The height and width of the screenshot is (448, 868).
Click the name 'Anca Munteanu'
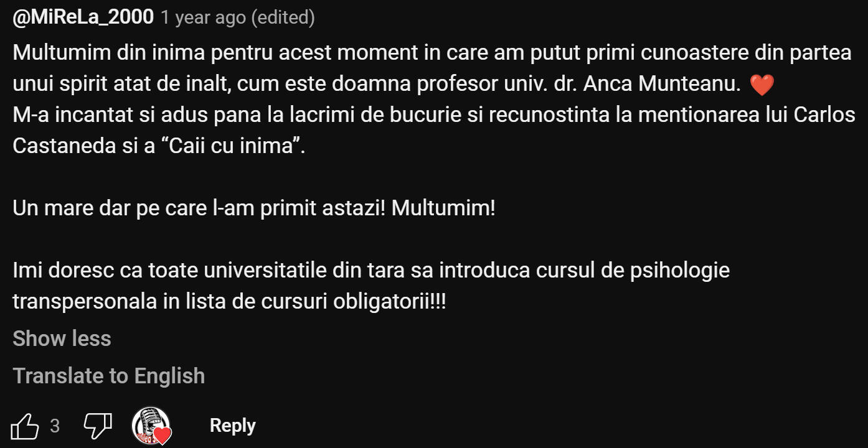click(662, 84)
